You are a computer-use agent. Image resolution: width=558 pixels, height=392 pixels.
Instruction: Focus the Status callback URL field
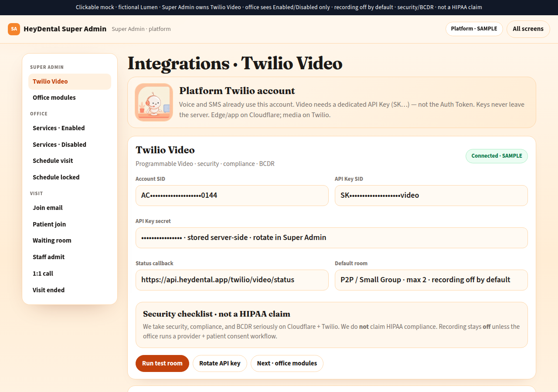tap(232, 280)
